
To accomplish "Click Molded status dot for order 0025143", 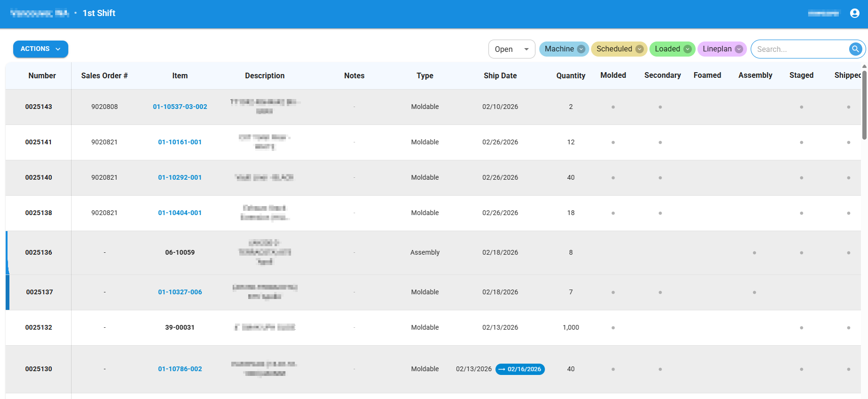I will [613, 107].
